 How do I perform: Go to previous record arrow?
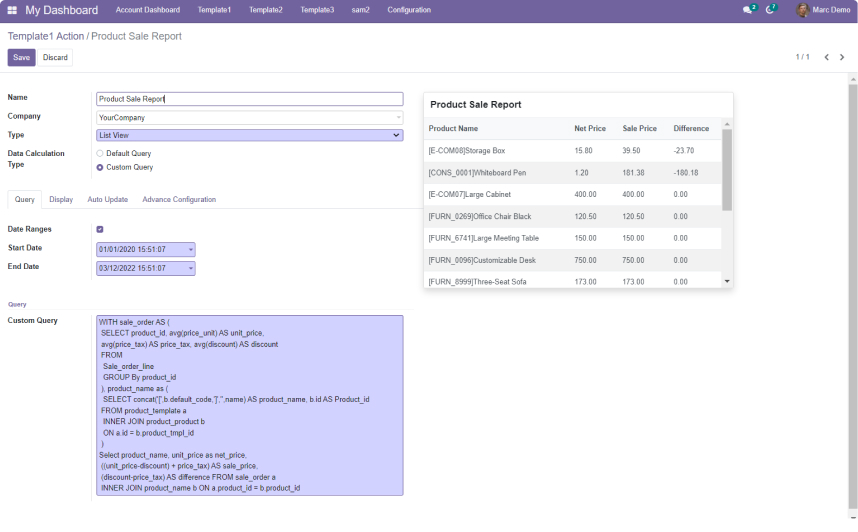[x=826, y=57]
